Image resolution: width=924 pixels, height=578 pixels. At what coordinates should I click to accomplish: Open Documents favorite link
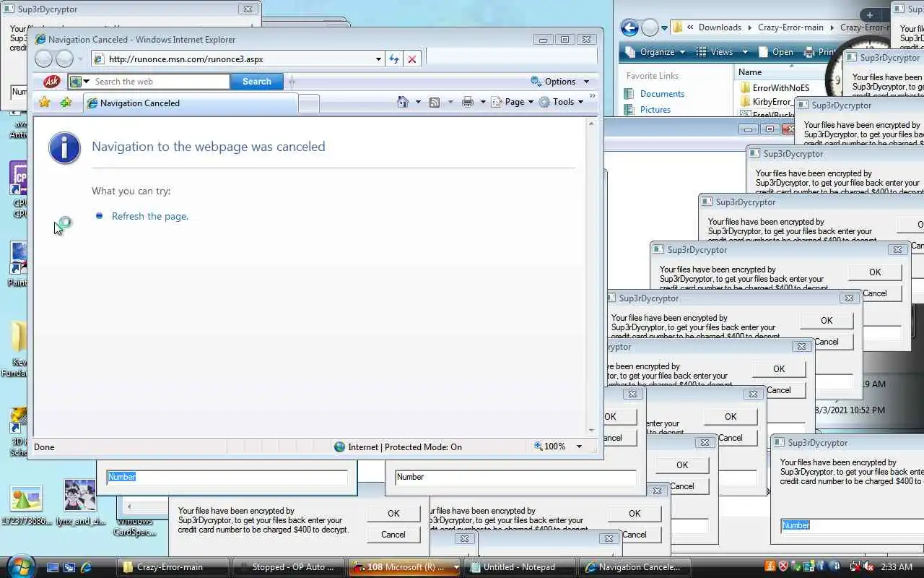click(662, 94)
